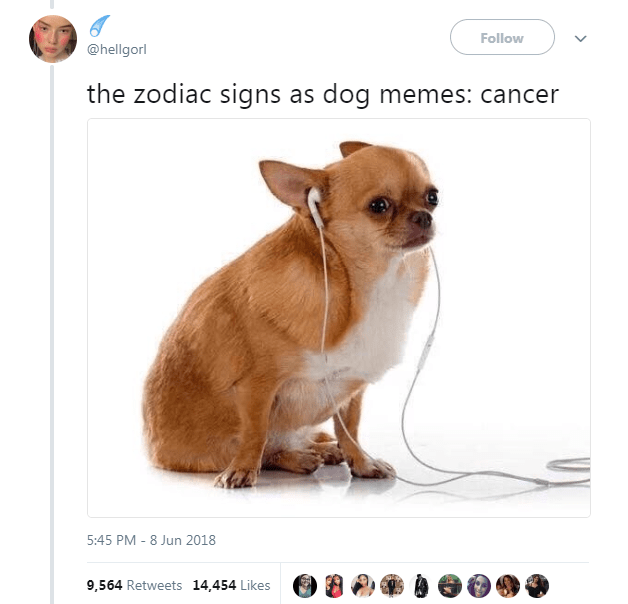The width and height of the screenshot is (628, 604).
Task: Open the tweet options chevron menu
Action: pyautogui.click(x=580, y=38)
